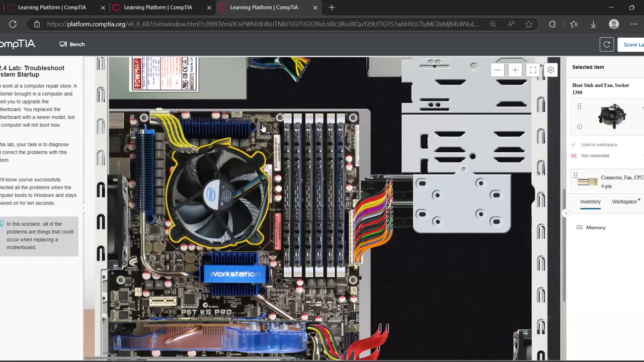Click the hint lightbulb icon
Viewport: 644px width, 362px height.
coord(2,224)
